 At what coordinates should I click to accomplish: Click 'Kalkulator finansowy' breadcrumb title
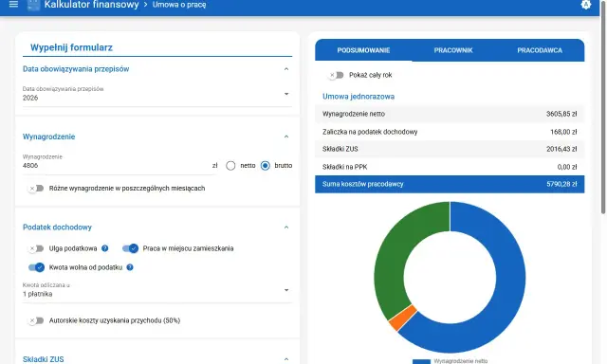(91, 5)
